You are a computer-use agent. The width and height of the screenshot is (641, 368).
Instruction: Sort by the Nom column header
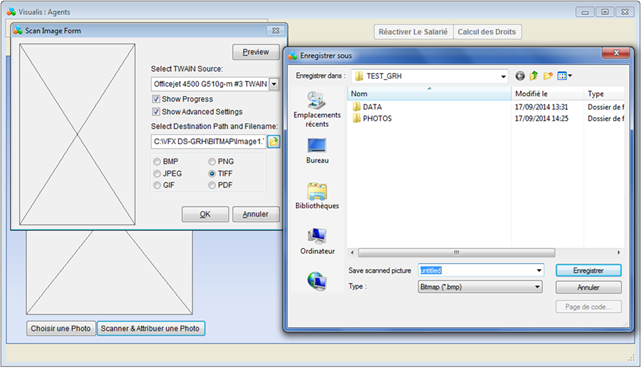[429, 94]
